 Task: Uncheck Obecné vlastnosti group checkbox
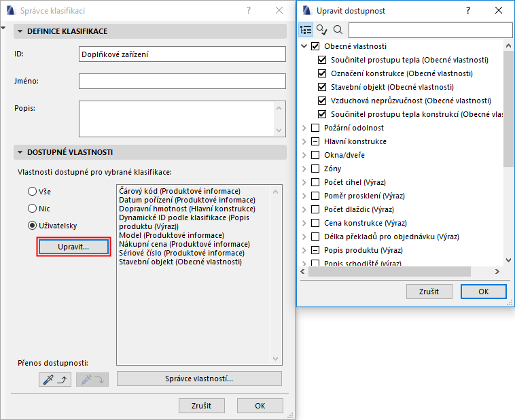pyautogui.click(x=315, y=46)
